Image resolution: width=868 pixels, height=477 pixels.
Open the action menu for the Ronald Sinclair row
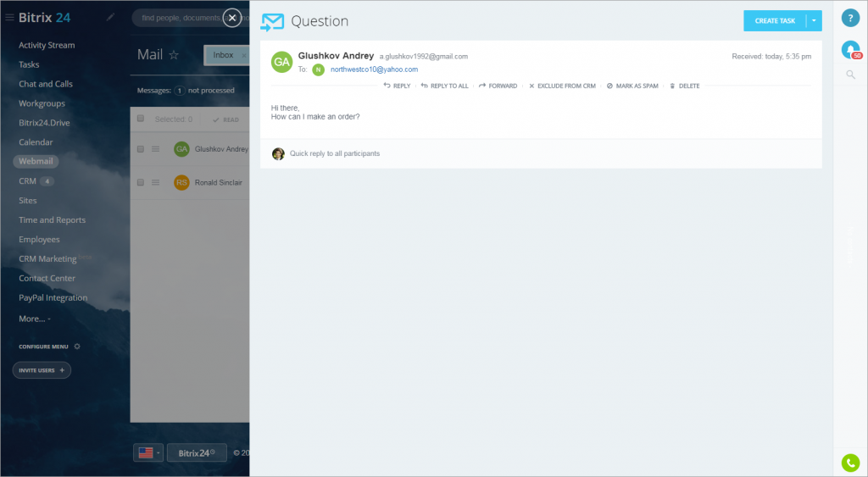(156, 182)
